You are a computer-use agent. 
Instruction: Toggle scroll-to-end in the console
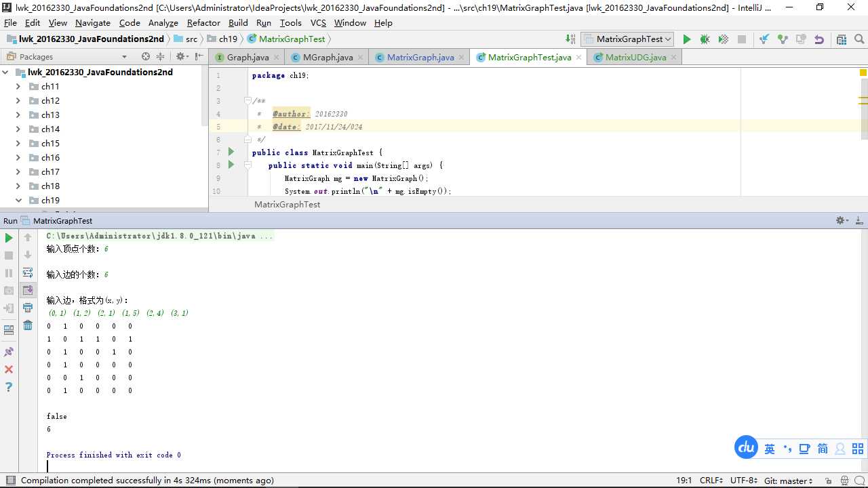point(28,290)
